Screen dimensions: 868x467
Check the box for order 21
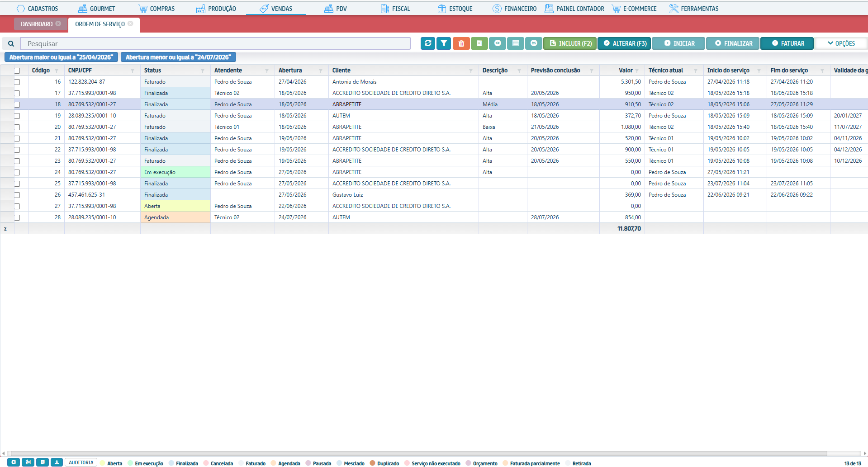(17, 138)
